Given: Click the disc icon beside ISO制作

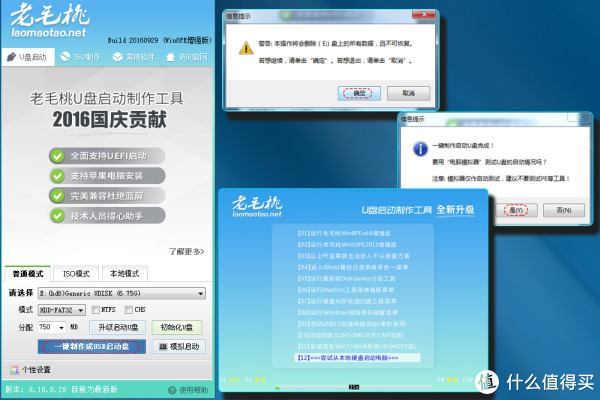Looking at the screenshot, I should [x=65, y=57].
